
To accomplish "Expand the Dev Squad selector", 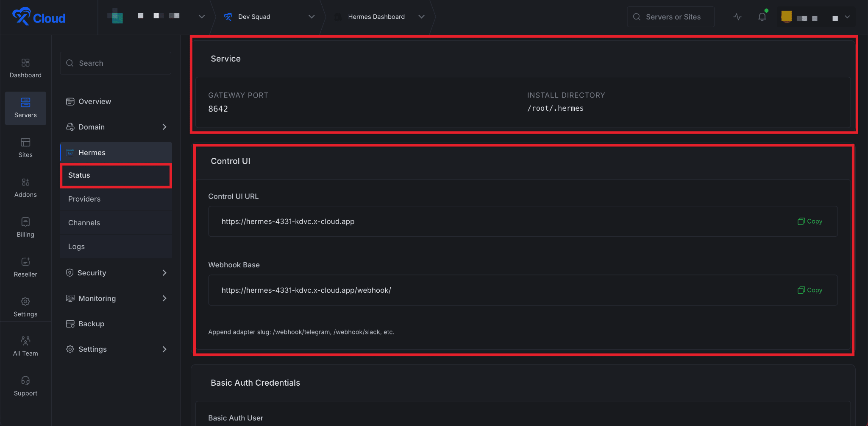I will point(312,17).
